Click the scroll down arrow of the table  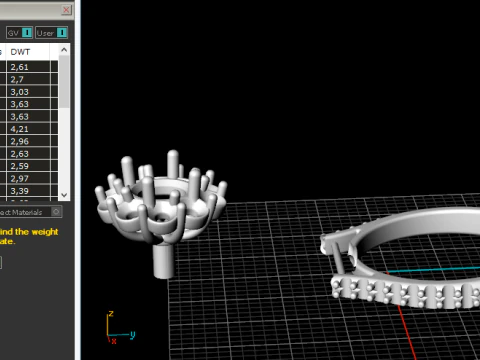click(64, 195)
